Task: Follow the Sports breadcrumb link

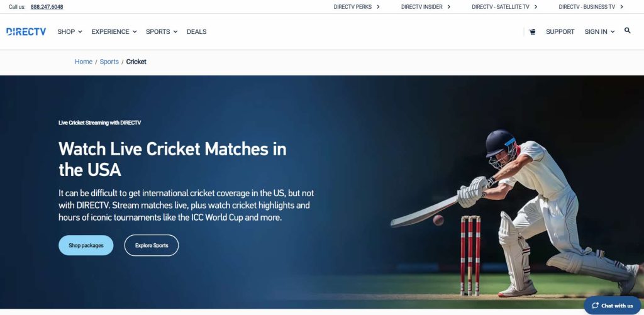Action: pos(109,62)
